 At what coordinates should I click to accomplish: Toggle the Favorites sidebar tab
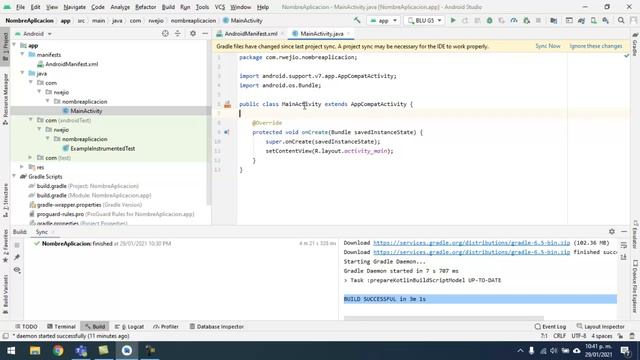point(5,245)
